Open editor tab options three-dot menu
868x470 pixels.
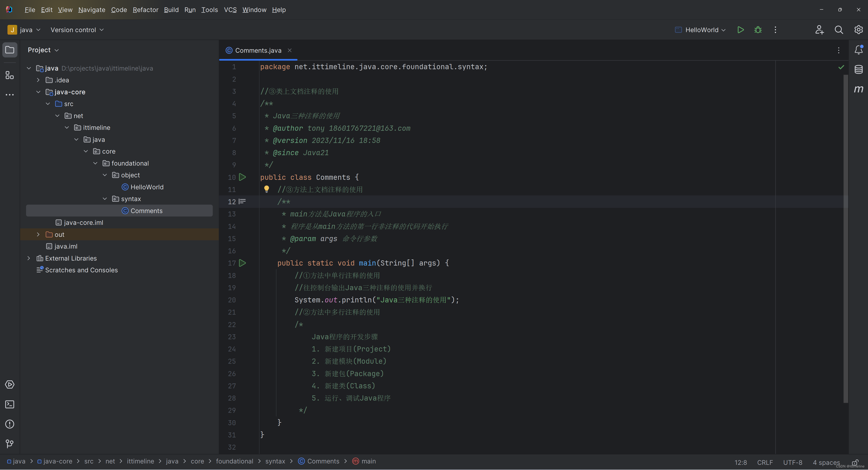click(x=839, y=50)
